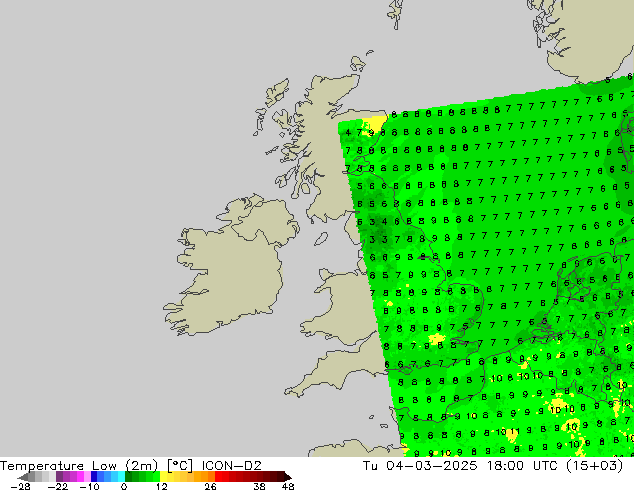Click the timestamp 'Tu 04-03-2025 18:00 UTC (15+03)'
This screenshot has height=490, width=634.
coord(493,466)
